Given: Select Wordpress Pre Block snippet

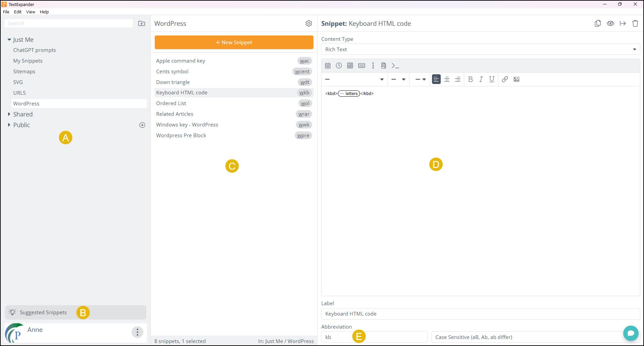Looking at the screenshot, I should coord(234,136).
